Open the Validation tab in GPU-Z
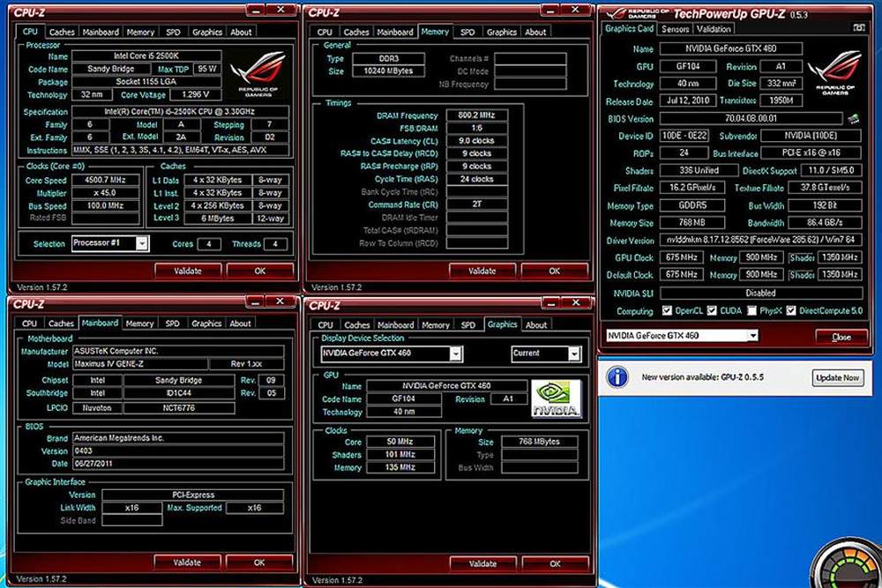Image resolution: width=882 pixels, height=588 pixels. [x=714, y=29]
